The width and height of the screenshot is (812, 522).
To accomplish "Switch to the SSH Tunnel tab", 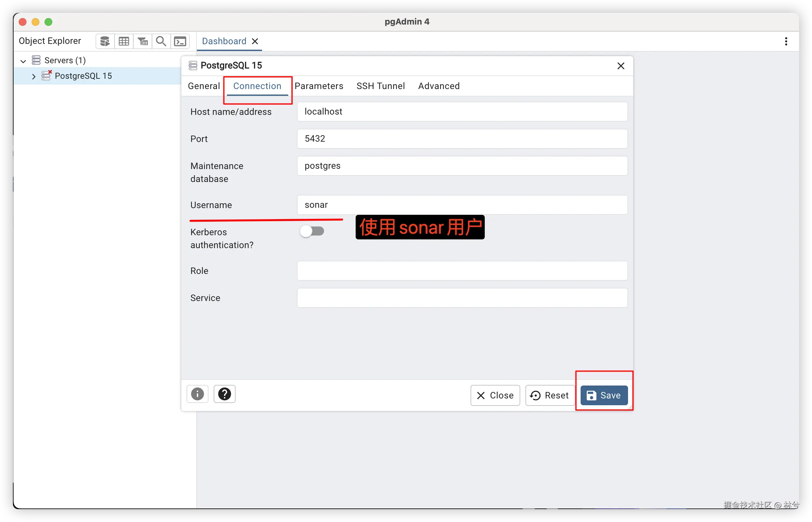I will 381,86.
